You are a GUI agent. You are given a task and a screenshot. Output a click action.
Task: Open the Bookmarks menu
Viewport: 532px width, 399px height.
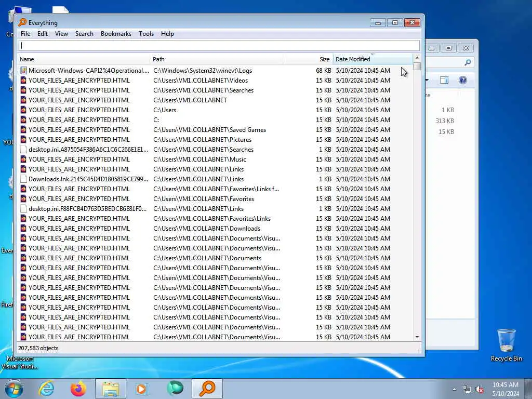116,34
